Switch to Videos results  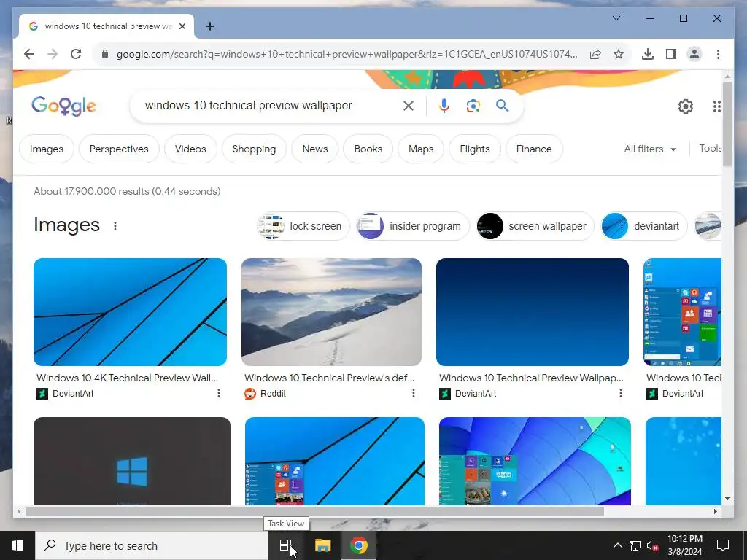pos(190,149)
